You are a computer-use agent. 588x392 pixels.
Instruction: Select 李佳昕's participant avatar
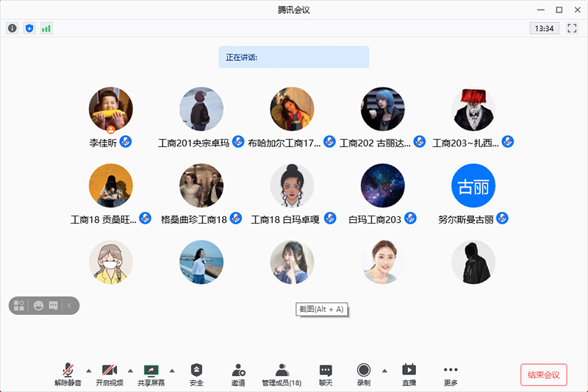tap(110, 110)
